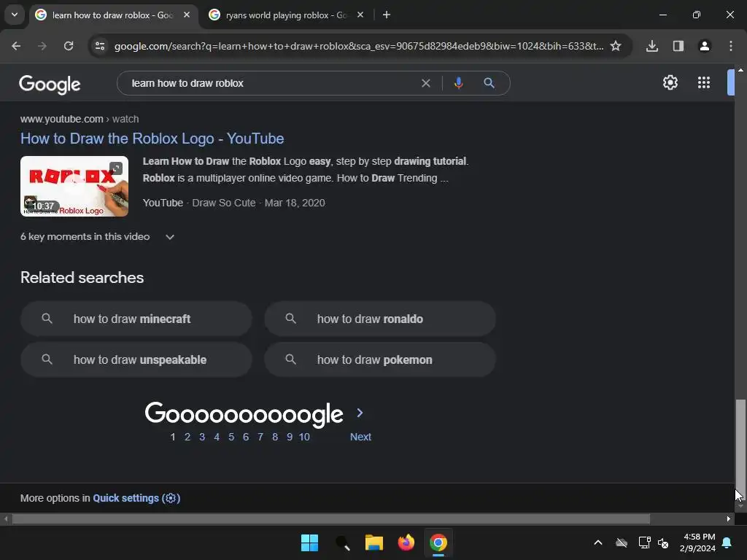Play the Roblox Logo video thumbnail

point(74,186)
